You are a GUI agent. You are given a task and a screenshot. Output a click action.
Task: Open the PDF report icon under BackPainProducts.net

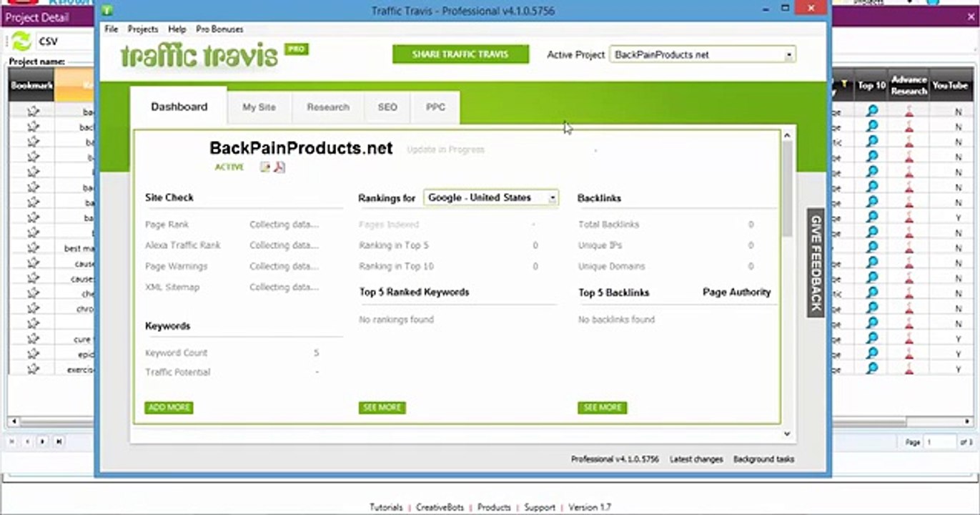tap(279, 167)
